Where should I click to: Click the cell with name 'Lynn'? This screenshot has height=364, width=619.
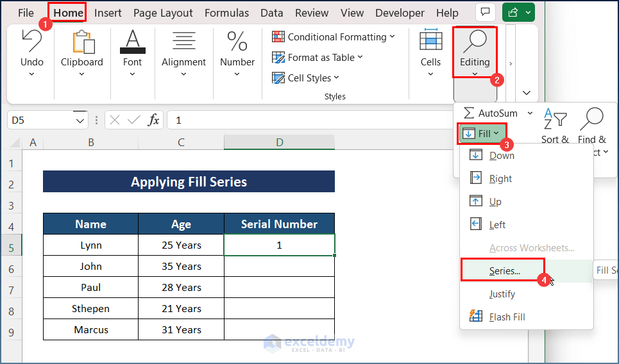(91, 245)
